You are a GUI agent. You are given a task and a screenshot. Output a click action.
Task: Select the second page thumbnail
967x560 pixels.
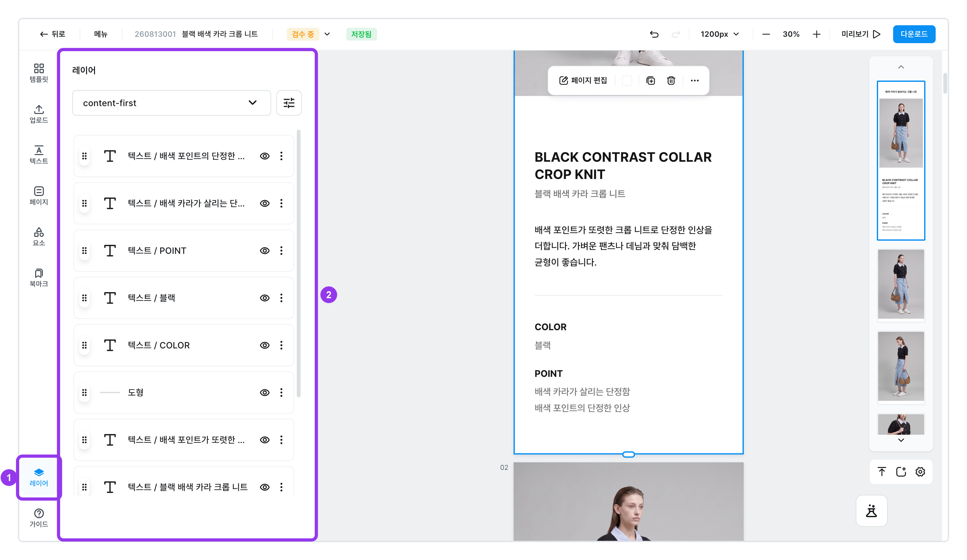tap(901, 284)
